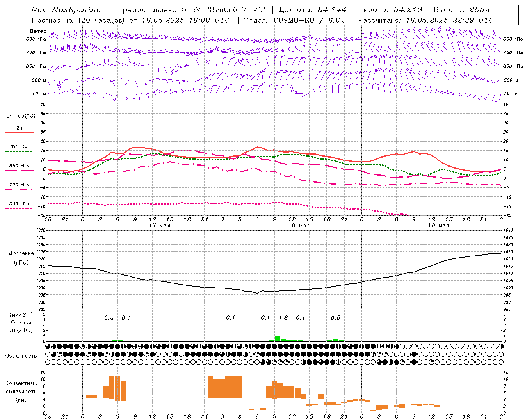Click the "Тем-ра(°C)" axis title

coord(19,116)
